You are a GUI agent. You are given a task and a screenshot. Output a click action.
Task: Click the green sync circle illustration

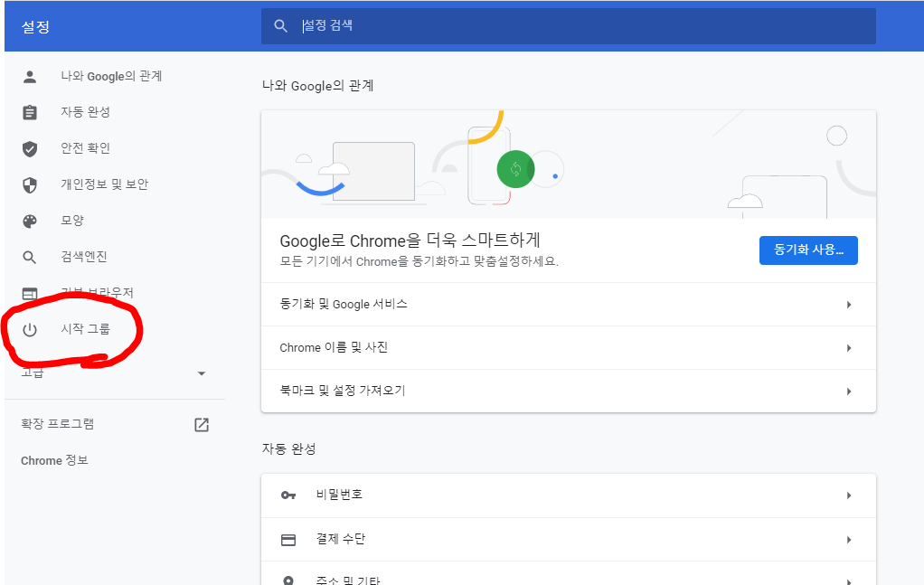[x=515, y=169]
